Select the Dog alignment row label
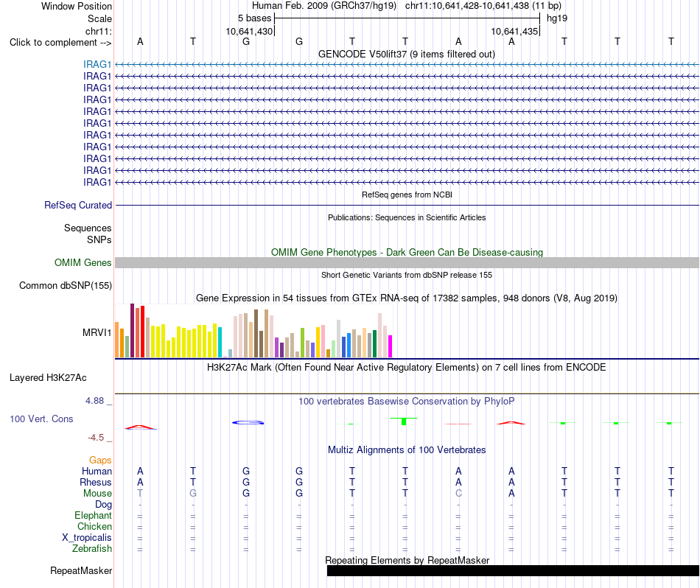This screenshot has height=588, width=700. 103,505
